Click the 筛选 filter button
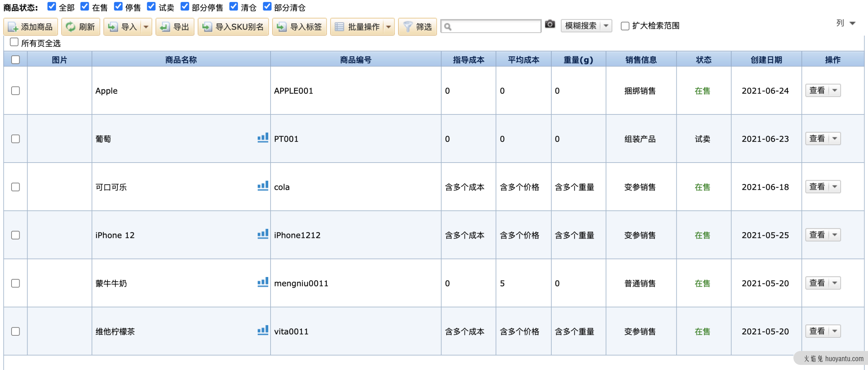 [x=417, y=27]
